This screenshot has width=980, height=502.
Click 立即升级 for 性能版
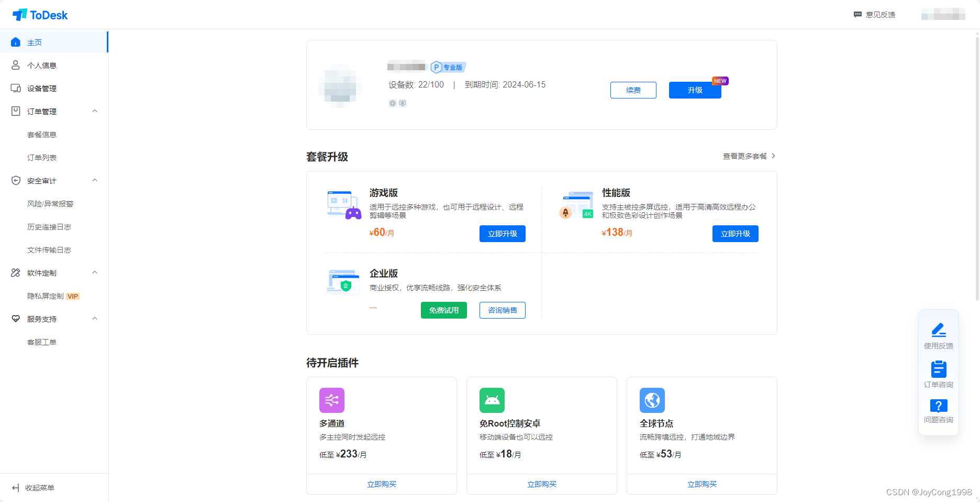pyautogui.click(x=736, y=234)
